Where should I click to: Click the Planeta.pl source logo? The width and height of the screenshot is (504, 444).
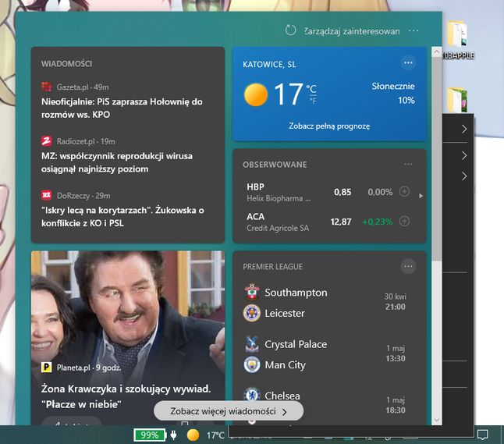click(47, 368)
